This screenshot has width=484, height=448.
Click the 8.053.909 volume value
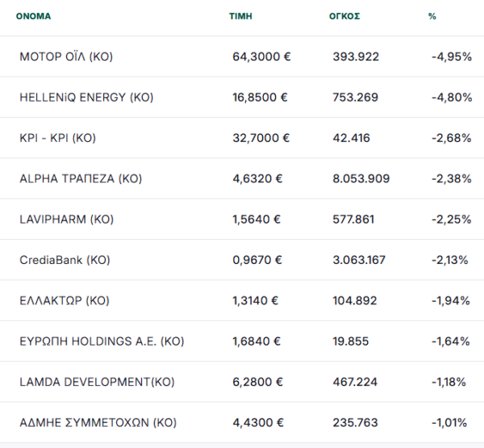click(361, 178)
